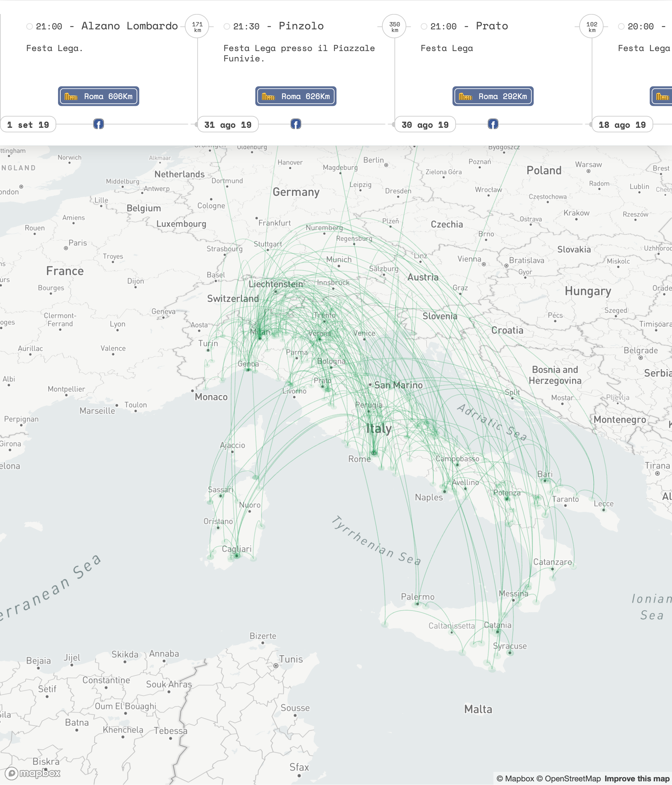Screen dimensions: 672x785
Task: Click colosseum icon in Roma 292Km badge
Action: pyautogui.click(x=466, y=97)
